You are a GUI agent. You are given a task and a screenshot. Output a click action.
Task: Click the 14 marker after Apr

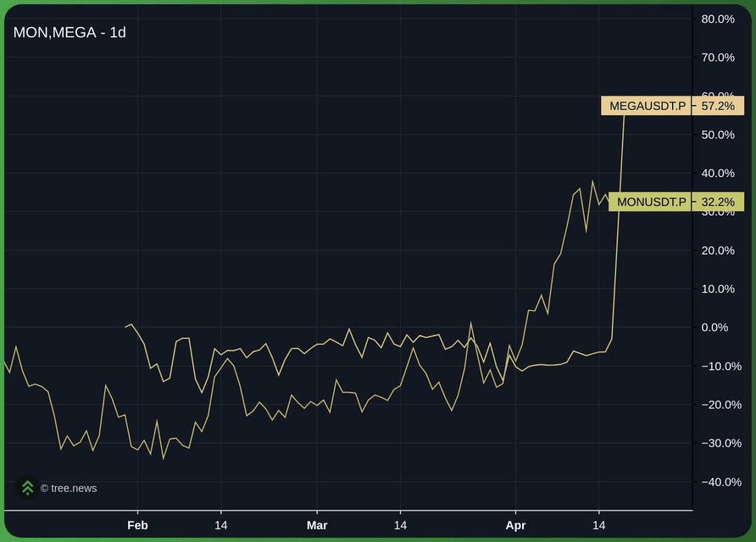(599, 525)
